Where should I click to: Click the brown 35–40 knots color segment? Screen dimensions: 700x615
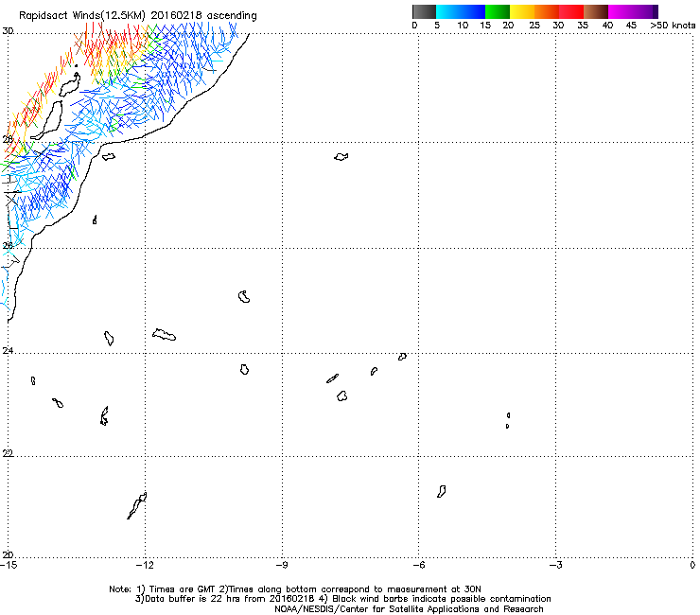[596, 11]
